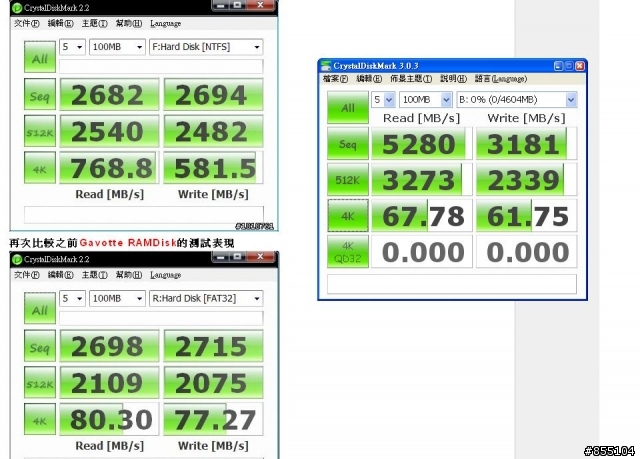Viewport: 640px width, 459px height.
Task: Run 4K QD32 test in CrystalDiskMark 3.0.3
Action: tap(348, 252)
